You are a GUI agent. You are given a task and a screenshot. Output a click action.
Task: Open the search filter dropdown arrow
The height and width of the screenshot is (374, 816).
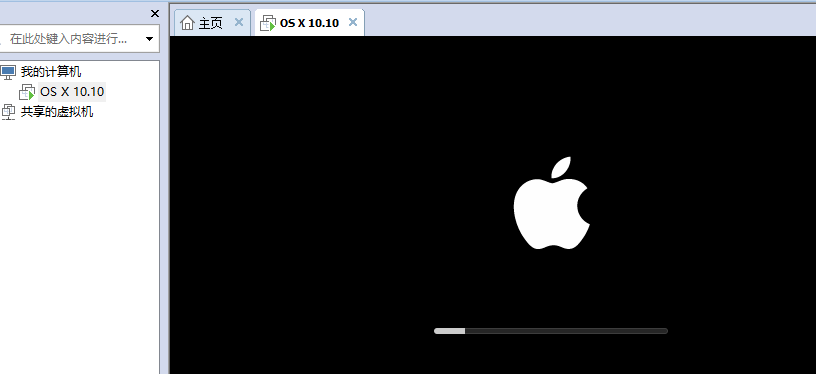[150, 39]
